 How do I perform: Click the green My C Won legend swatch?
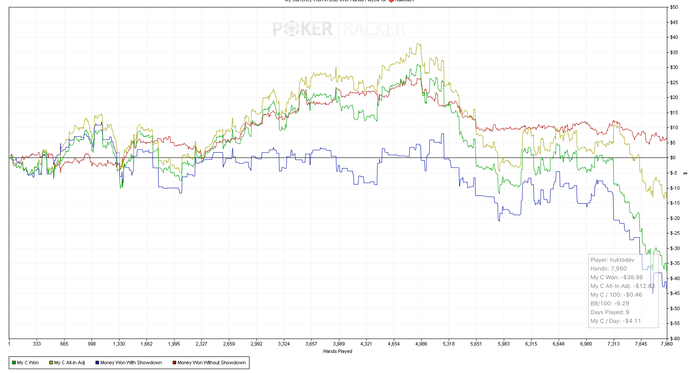(14, 363)
